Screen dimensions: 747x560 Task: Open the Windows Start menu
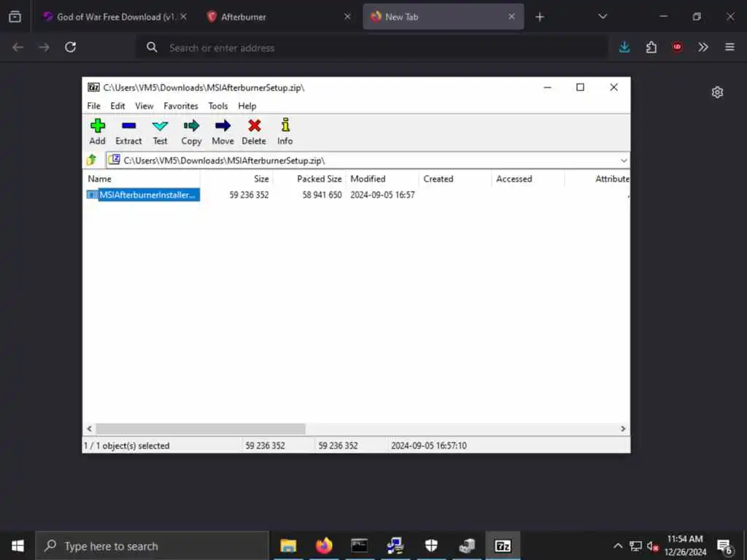pos(18,545)
